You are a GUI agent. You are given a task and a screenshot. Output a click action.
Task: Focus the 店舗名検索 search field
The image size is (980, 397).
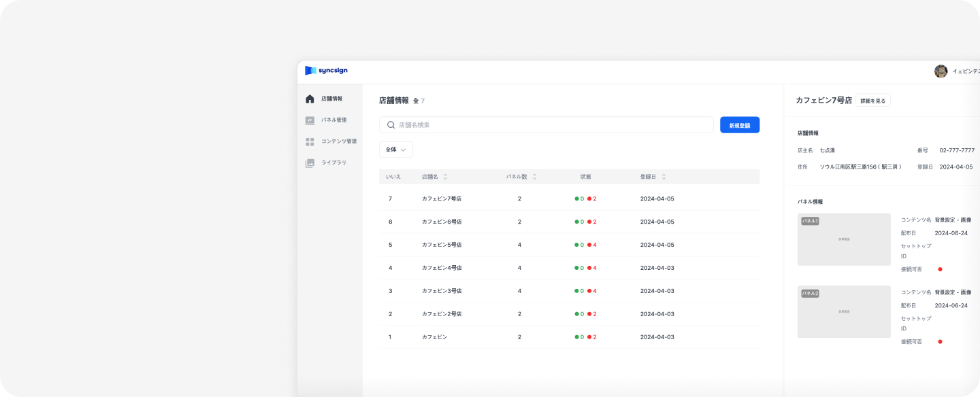(x=551, y=125)
